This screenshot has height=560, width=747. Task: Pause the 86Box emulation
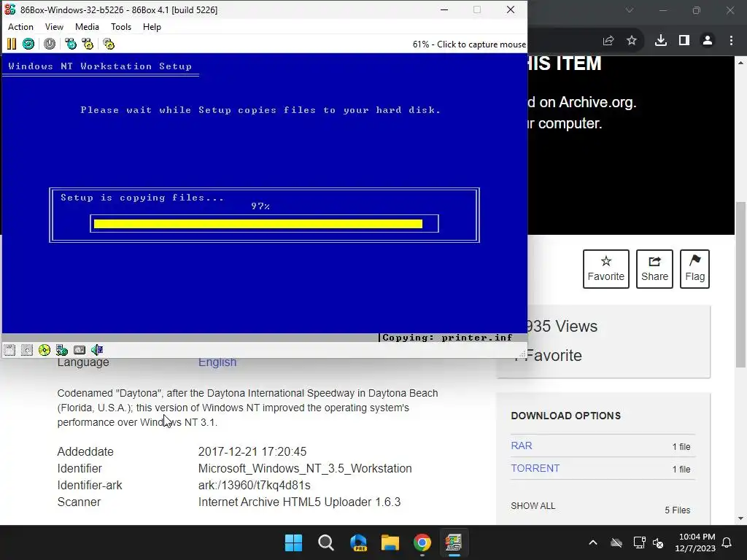(x=12, y=44)
